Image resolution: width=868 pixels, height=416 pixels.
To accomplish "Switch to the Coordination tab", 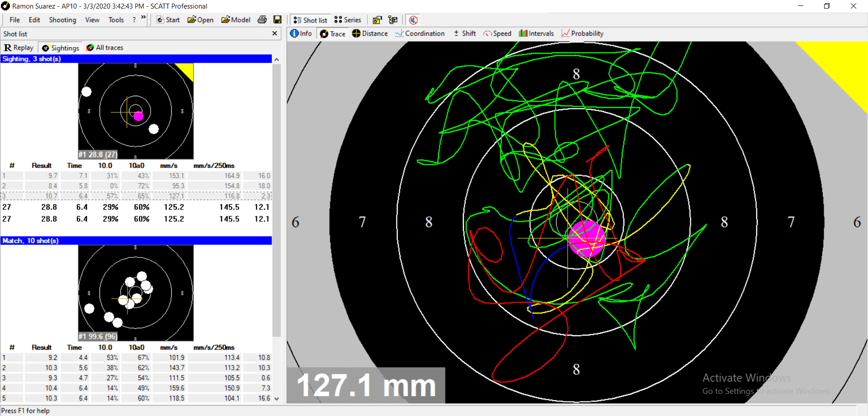I will pos(420,33).
